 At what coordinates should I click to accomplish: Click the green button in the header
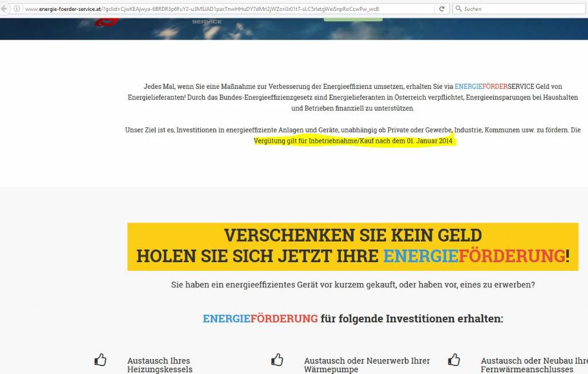[353, 19]
